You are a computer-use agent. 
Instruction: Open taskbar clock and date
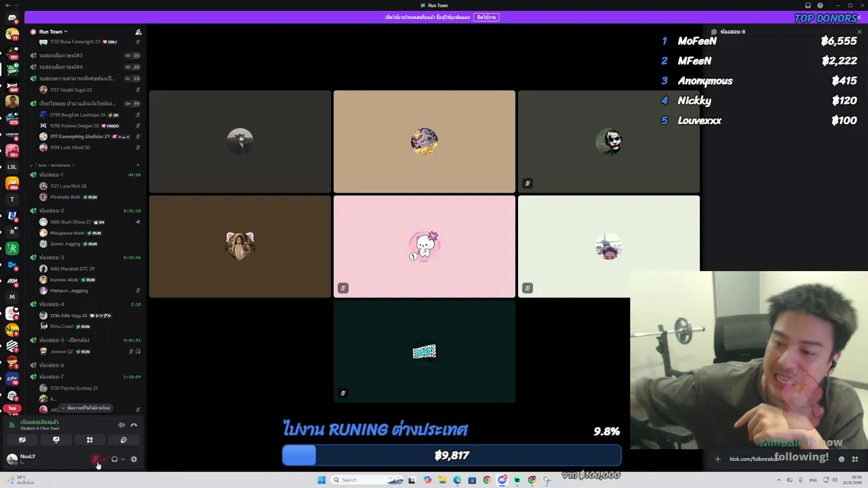click(851, 480)
